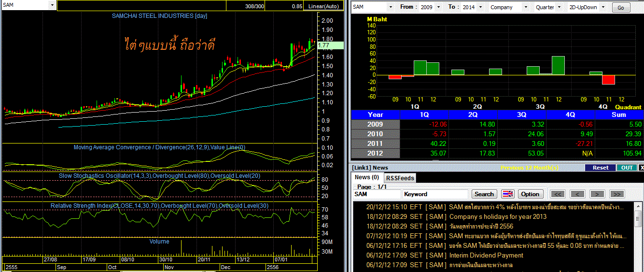Expand the To year 2014 dropdown

tap(480, 7)
